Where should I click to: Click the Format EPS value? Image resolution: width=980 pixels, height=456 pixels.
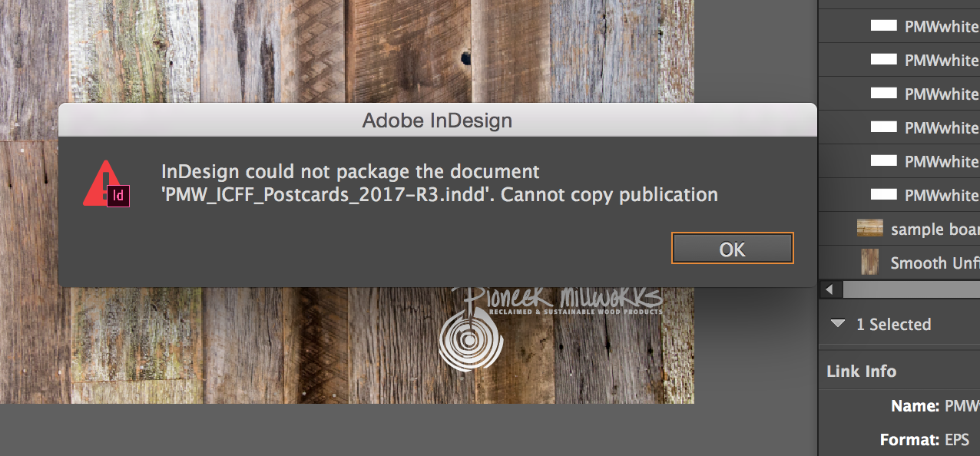click(958, 440)
